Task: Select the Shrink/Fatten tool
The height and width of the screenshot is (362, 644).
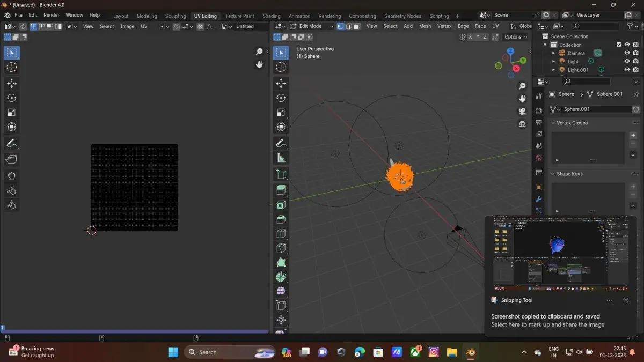Action: [x=281, y=320]
